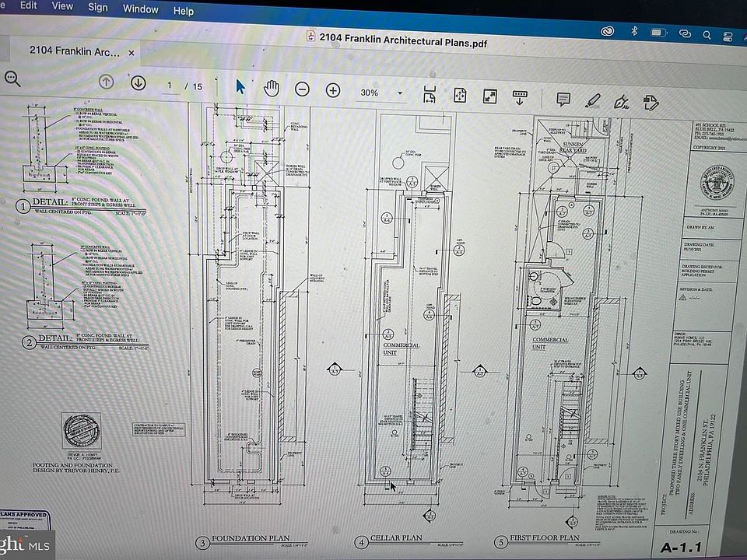Go to the previous page with the up arrow
The height and width of the screenshot is (560, 747).
point(106,82)
